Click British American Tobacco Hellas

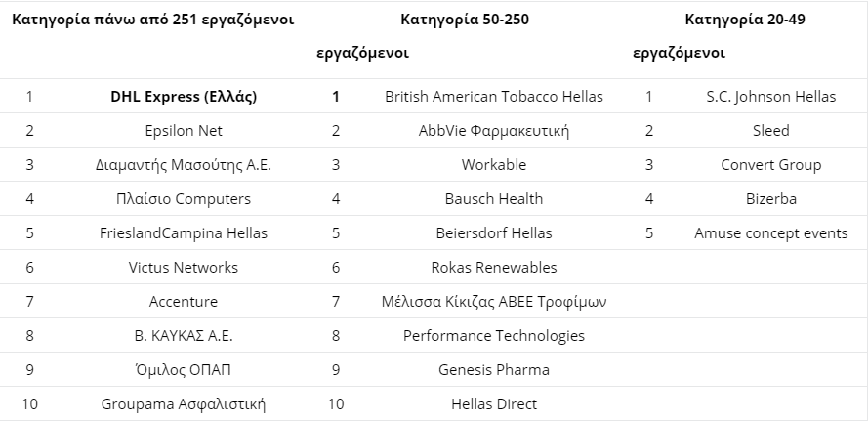494,97
